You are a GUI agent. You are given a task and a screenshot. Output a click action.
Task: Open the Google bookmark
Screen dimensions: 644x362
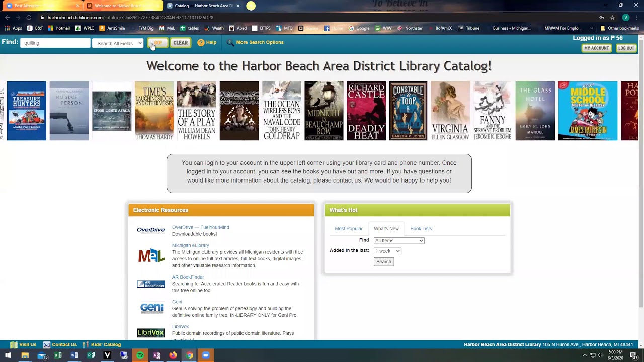pos(359,28)
